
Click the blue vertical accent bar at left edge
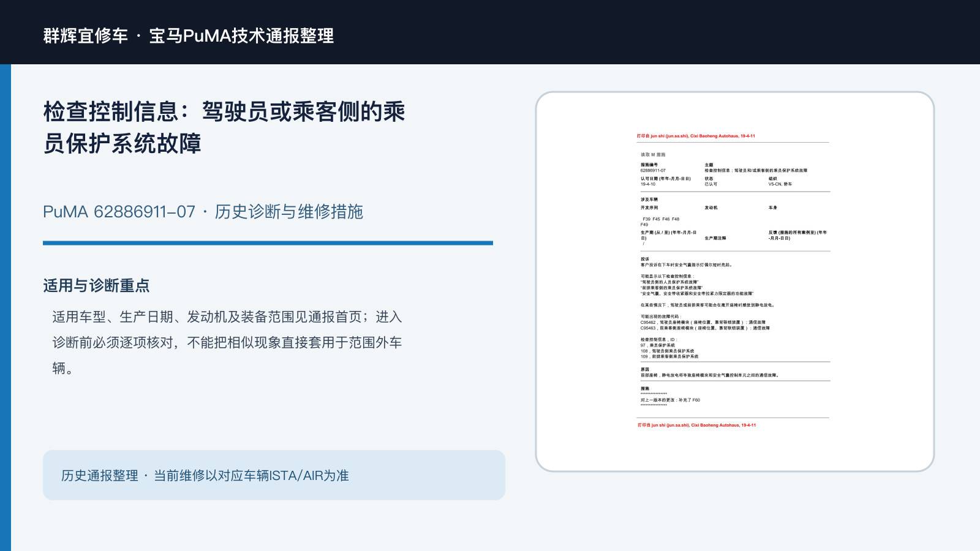click(x=6, y=307)
